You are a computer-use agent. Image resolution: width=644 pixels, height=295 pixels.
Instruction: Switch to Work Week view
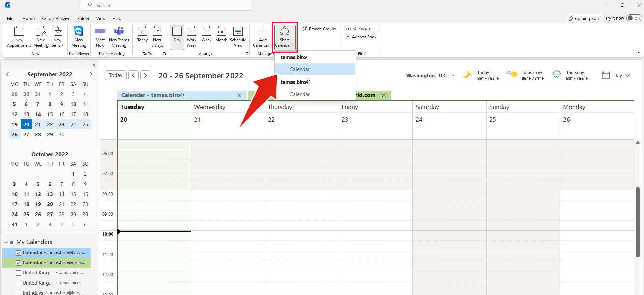(192, 37)
